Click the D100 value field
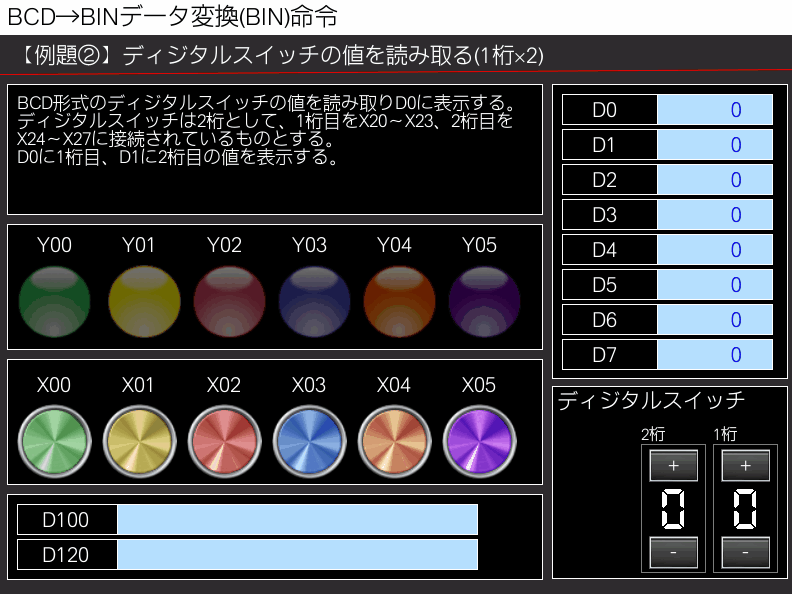Screen dimensions: 792x594 (x=298, y=520)
